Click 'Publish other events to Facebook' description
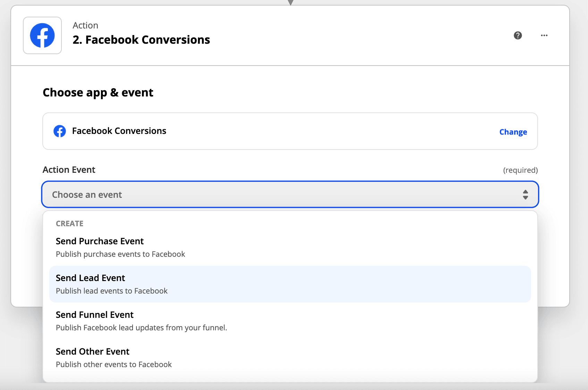The width and height of the screenshot is (588, 390). [x=114, y=364]
